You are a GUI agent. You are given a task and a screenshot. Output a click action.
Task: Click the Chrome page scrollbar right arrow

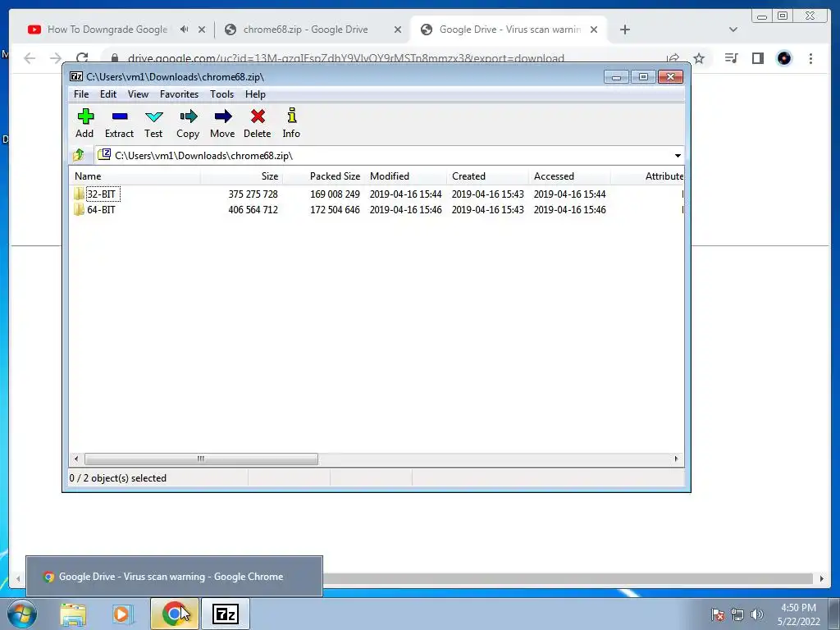(x=822, y=578)
